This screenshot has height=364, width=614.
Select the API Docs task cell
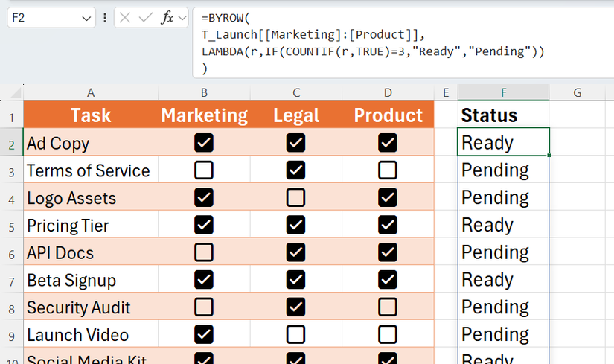(x=91, y=253)
